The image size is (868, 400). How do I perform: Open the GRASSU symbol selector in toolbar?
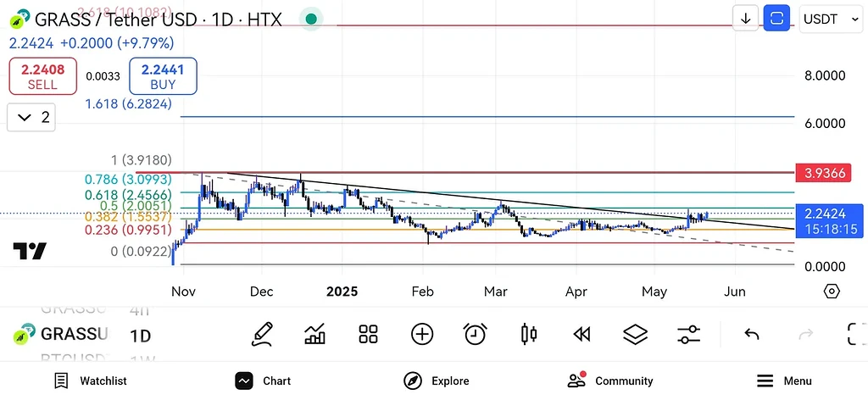tap(61, 334)
